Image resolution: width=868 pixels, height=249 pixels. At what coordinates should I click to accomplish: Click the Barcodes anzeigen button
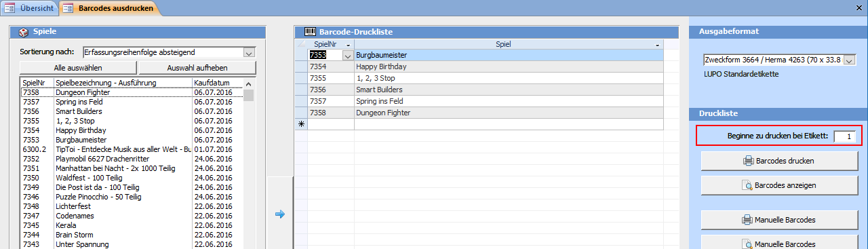(x=779, y=185)
